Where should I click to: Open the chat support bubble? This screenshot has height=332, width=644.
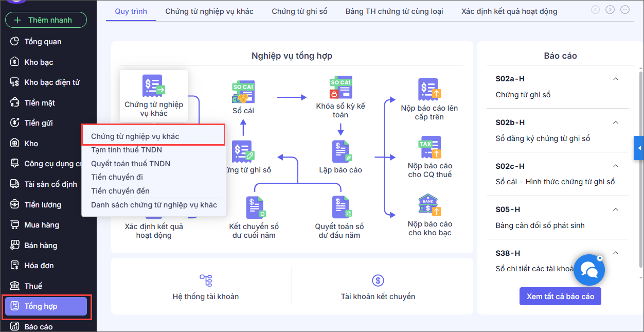pyautogui.click(x=588, y=270)
